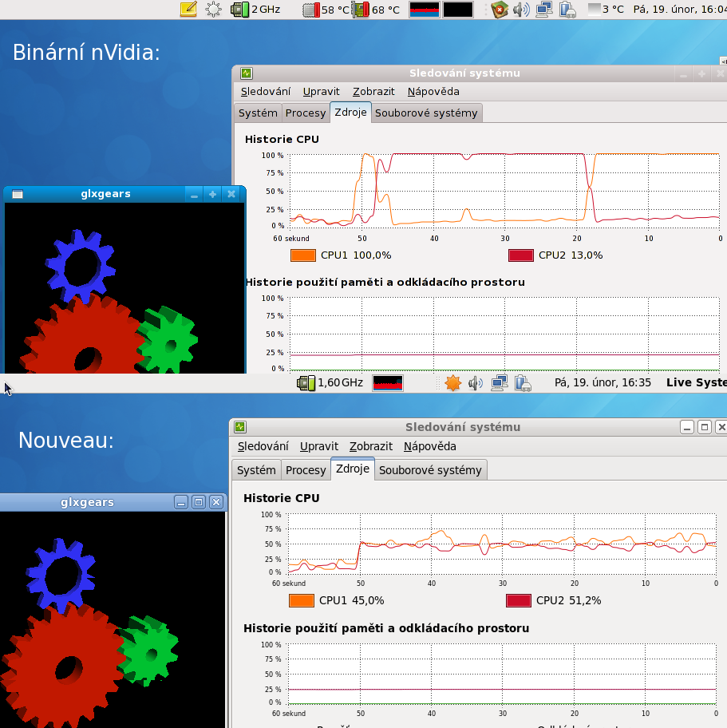Click the network computers icon in top panel
The width and height of the screenshot is (727, 728).
click(x=544, y=10)
